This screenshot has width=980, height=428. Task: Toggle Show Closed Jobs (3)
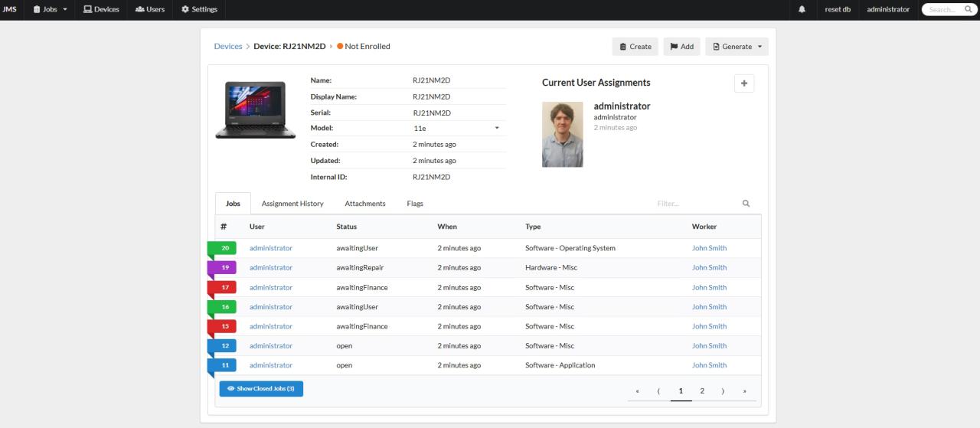click(261, 388)
